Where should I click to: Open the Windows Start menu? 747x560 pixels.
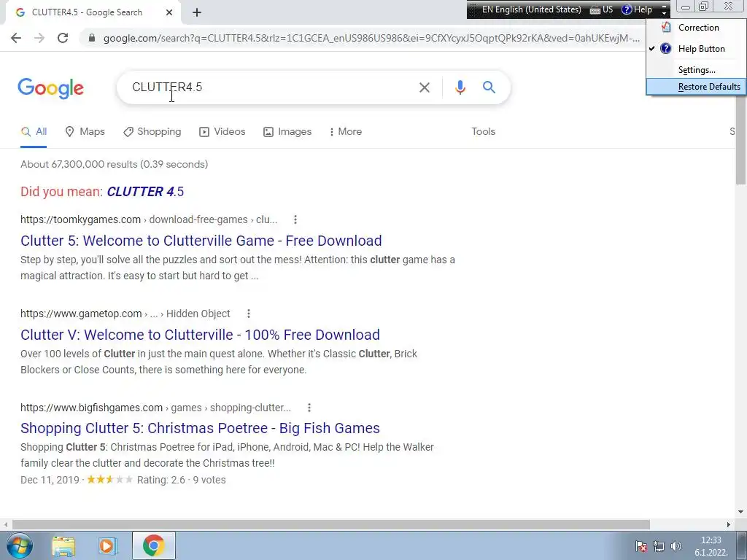coord(20,545)
